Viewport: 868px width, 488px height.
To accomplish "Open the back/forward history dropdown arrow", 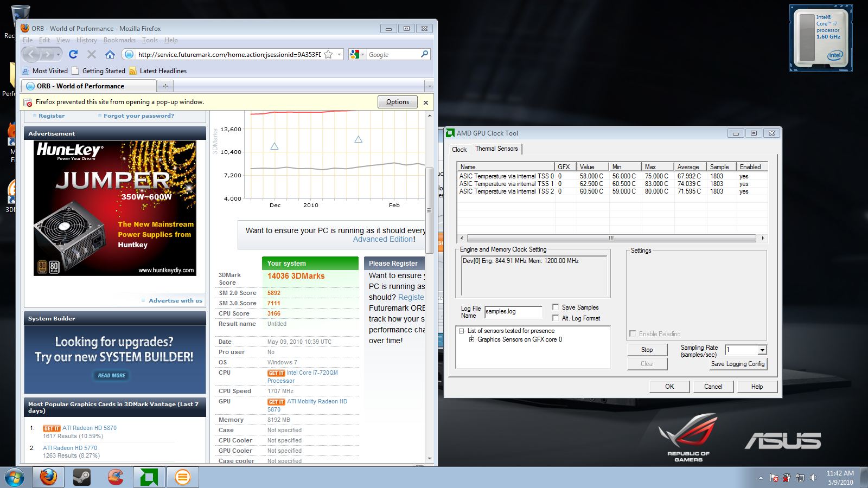I will click(x=59, y=54).
